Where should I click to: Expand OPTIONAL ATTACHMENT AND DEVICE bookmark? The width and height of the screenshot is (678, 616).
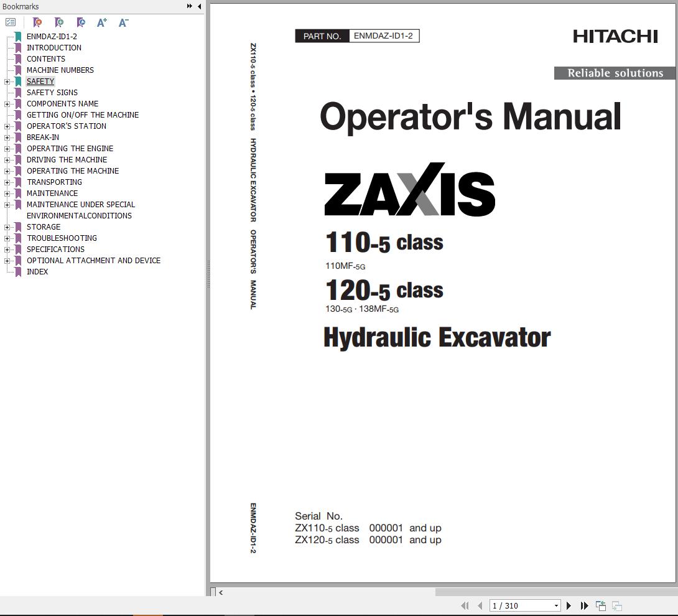coord(7,261)
